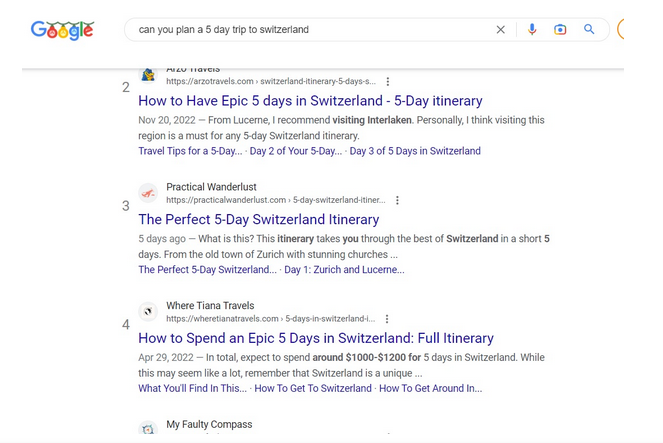
Task: Clear the search box text
Action: click(x=501, y=30)
